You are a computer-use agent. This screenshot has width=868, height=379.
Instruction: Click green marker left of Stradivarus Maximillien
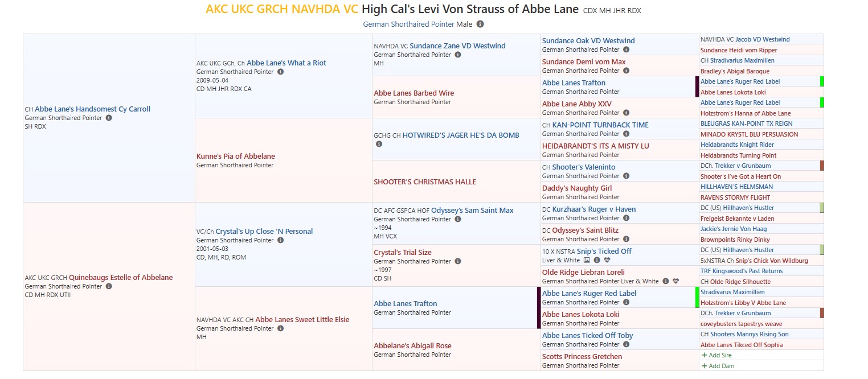click(x=697, y=297)
